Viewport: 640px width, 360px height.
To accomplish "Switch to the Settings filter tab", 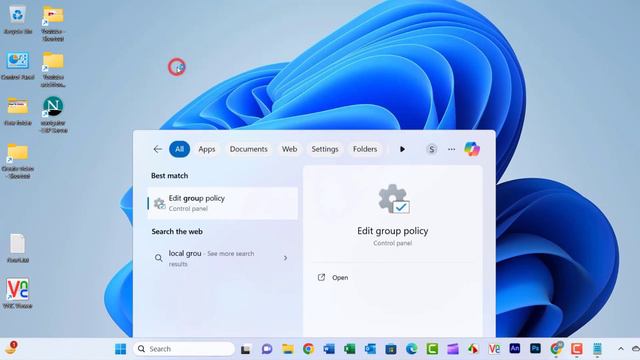I will (x=325, y=149).
